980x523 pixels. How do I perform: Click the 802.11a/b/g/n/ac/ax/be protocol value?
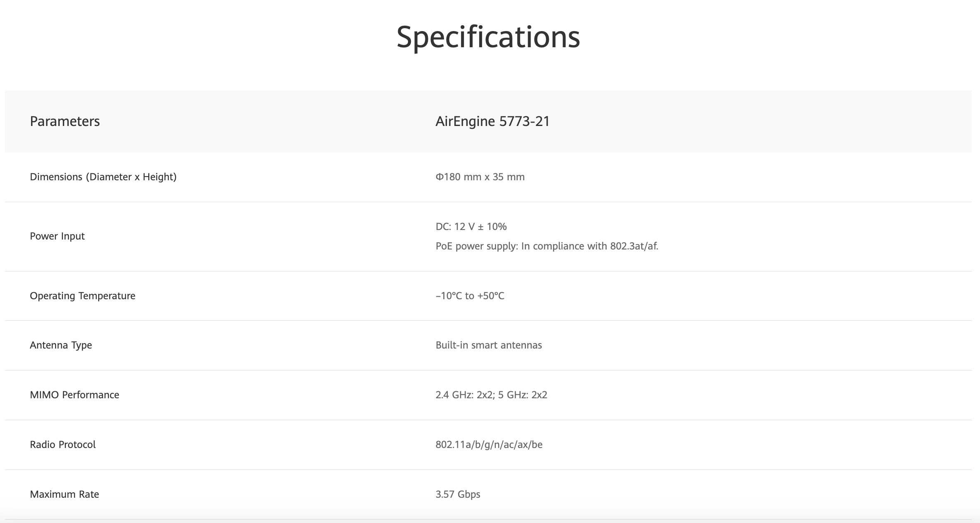tap(489, 445)
